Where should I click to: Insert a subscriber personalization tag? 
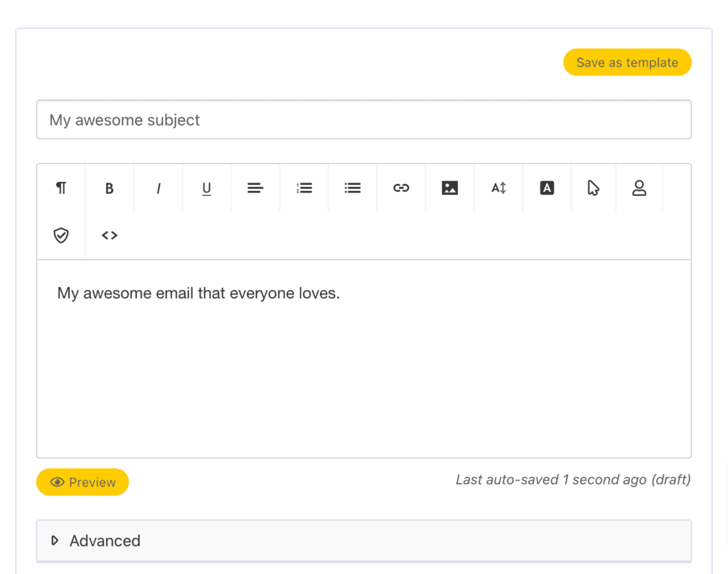639,188
